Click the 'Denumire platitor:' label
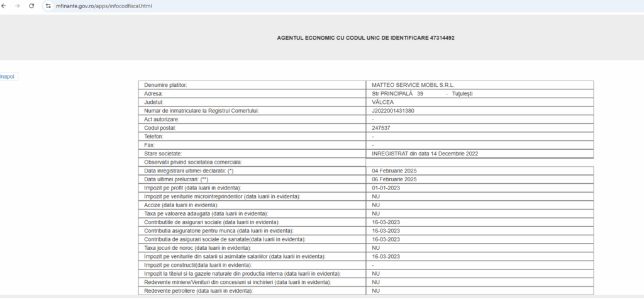Screen dimensions: 644x299 [x=165, y=85]
